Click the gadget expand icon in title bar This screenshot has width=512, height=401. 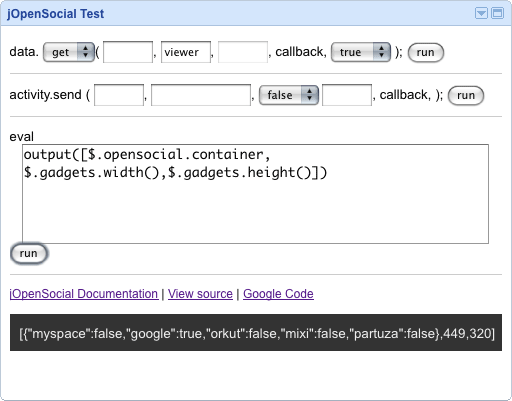[498, 13]
